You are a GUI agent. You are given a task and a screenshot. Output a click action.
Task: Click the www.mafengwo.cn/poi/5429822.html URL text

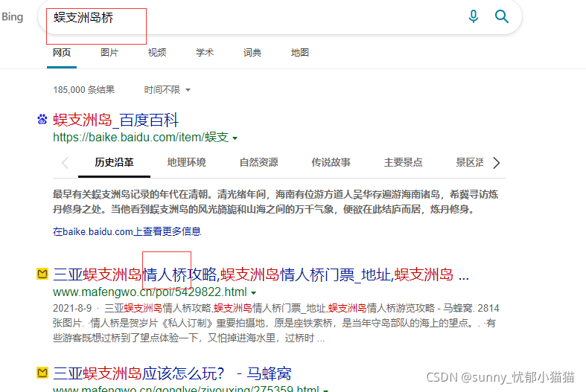(x=150, y=292)
